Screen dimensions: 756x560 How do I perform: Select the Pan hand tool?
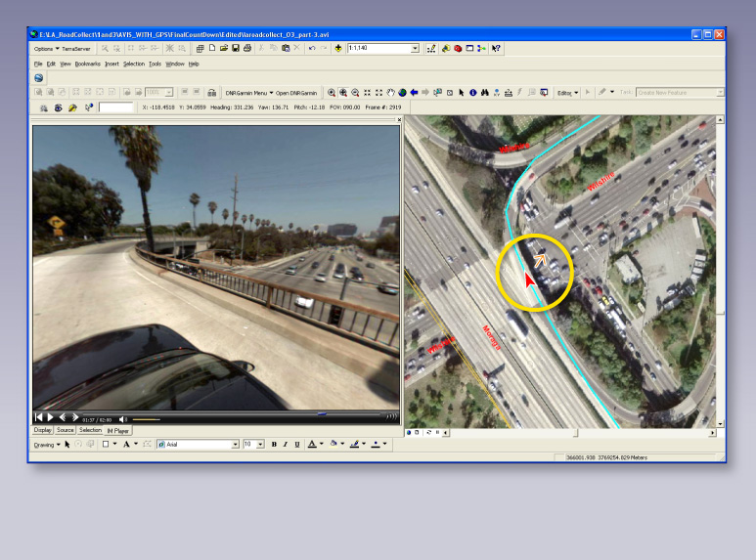click(x=390, y=93)
